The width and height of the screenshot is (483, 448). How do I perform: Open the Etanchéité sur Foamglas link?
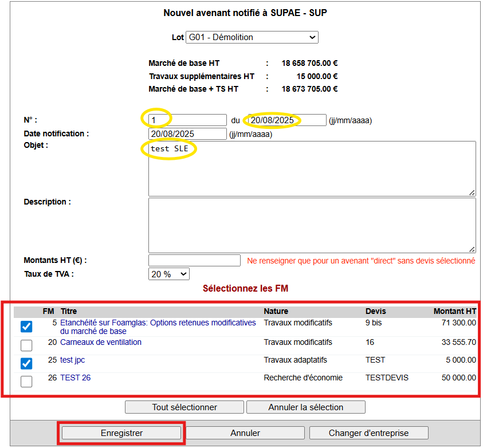click(x=158, y=323)
